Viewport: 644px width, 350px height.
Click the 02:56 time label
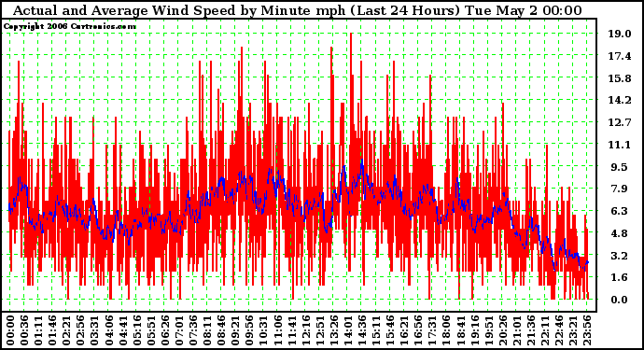pos(80,330)
